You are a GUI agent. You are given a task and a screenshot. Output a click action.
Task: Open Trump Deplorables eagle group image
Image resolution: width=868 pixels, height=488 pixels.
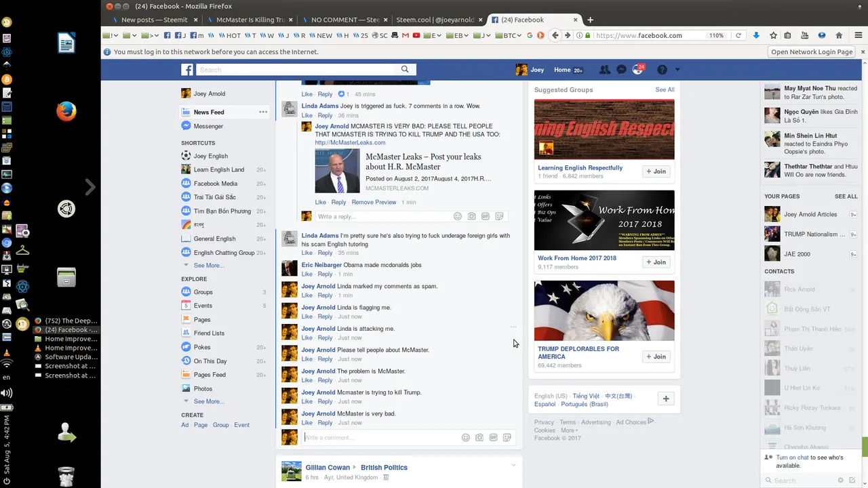[x=604, y=310]
